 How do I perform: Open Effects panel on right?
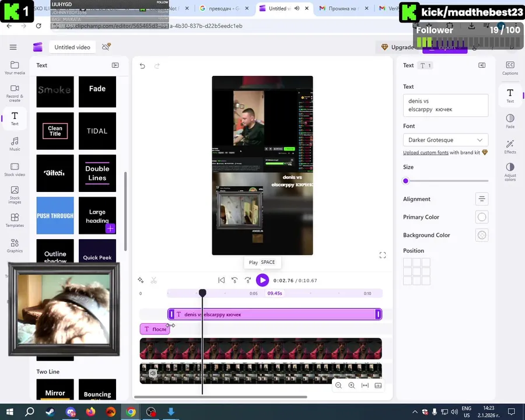click(510, 147)
